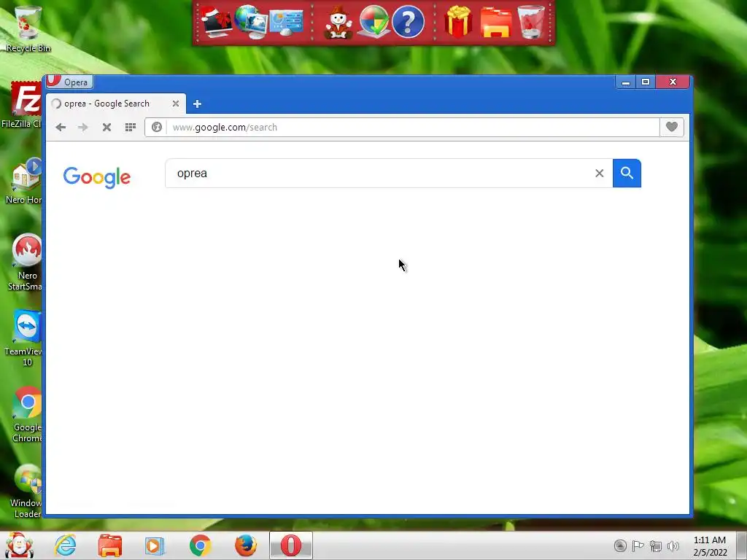The image size is (747, 560).
Task: Open Google Chrome desktop icon
Action: [x=27, y=414]
